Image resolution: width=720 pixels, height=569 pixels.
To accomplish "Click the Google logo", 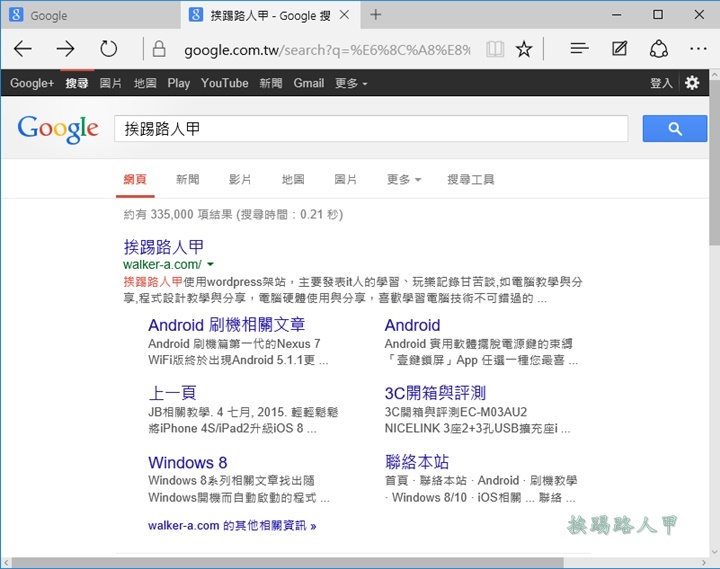I will [x=58, y=129].
